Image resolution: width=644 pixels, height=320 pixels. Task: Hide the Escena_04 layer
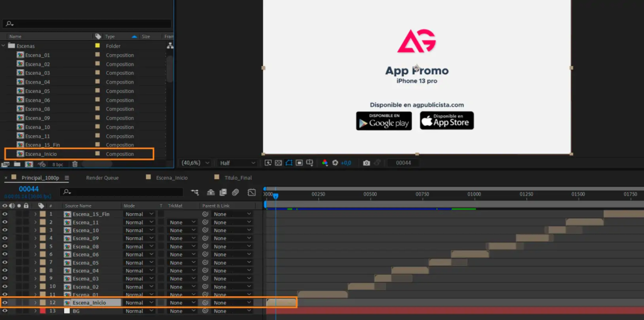[5, 271]
